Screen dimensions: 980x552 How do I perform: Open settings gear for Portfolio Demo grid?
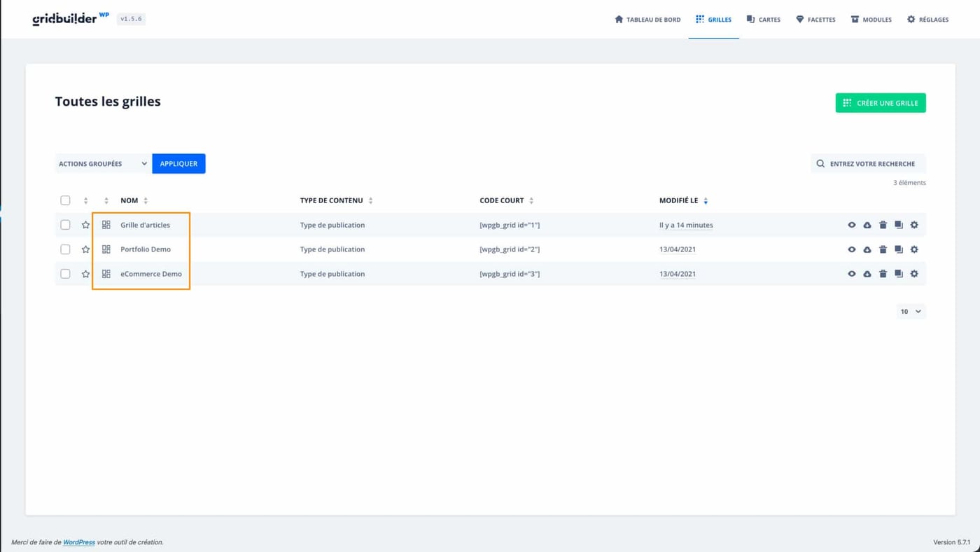[914, 249]
